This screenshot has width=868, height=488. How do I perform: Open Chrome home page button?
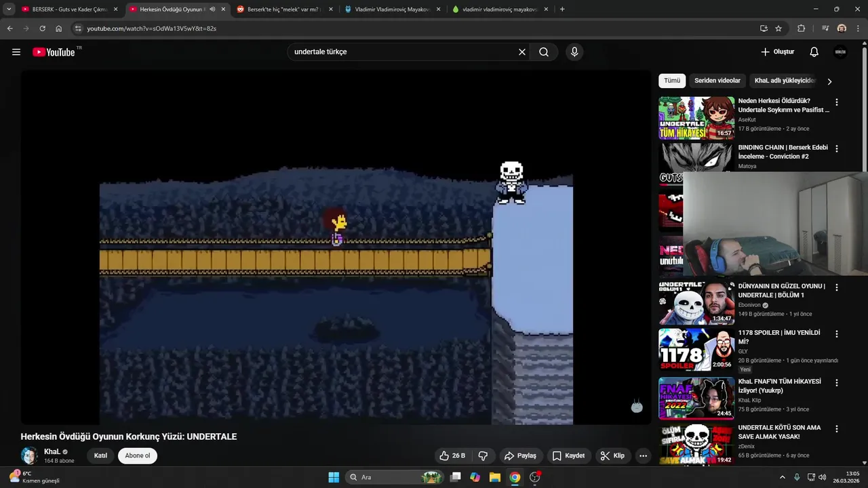58,28
